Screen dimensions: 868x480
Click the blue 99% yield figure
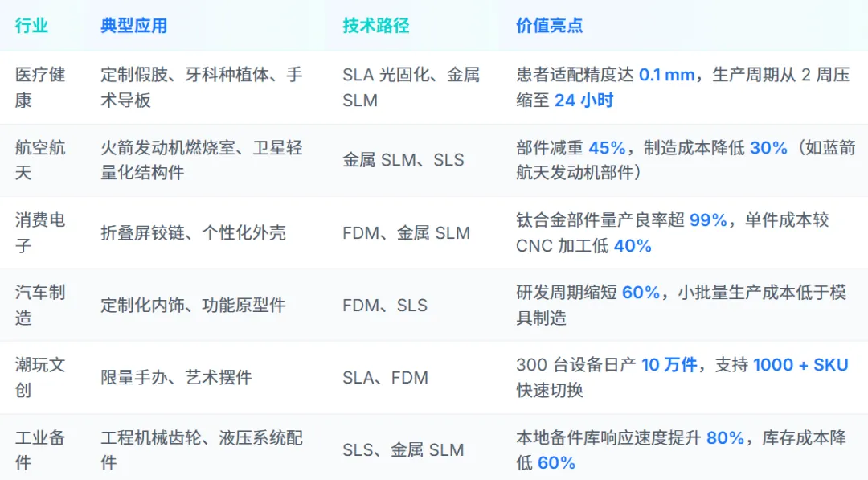[x=708, y=220]
